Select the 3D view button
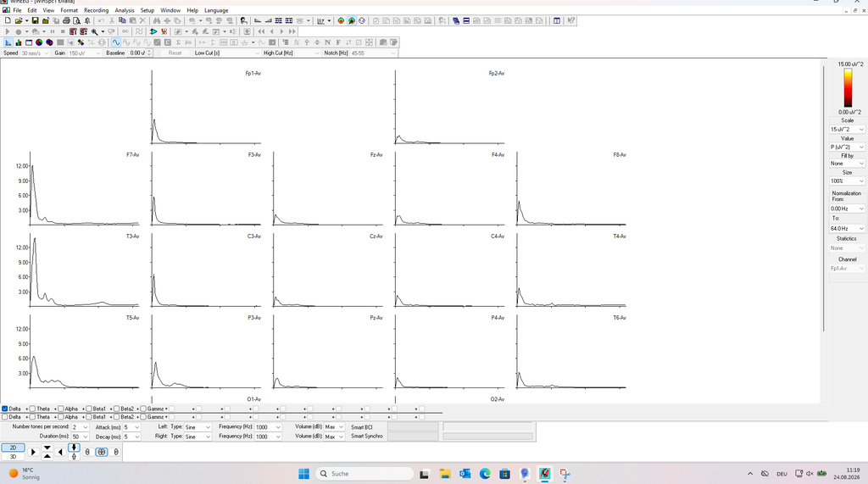Viewport: 868px width, 484px height. point(13,457)
